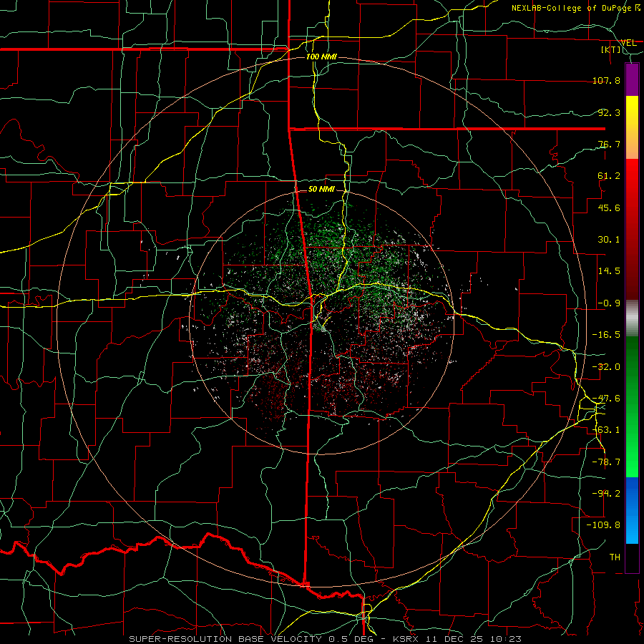Select the 76.7 scale value
The height and width of the screenshot is (644, 644).
(609, 144)
